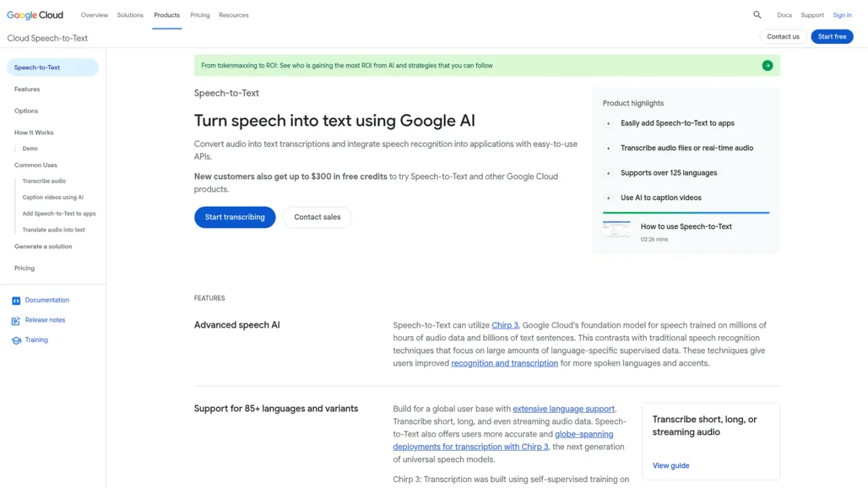Click the View guide link
The image size is (868, 488).
click(x=671, y=466)
